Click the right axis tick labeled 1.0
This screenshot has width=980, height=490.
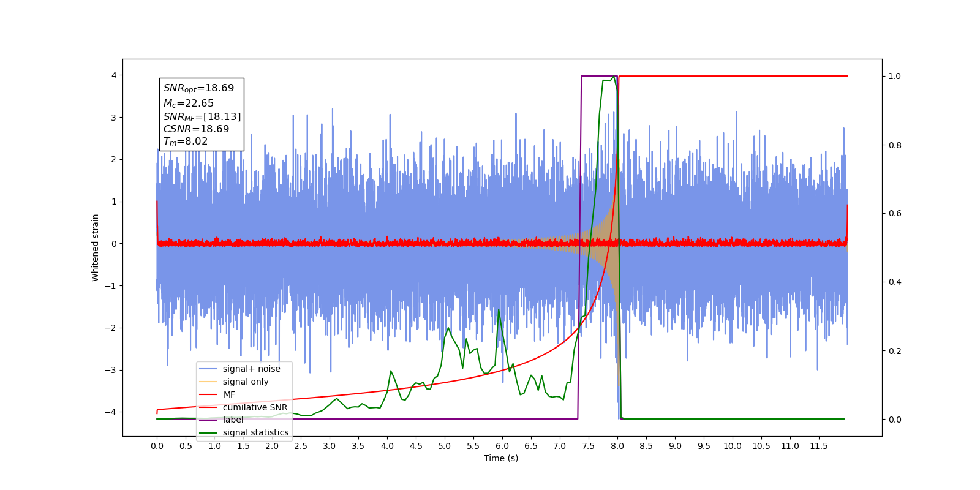pos(895,76)
